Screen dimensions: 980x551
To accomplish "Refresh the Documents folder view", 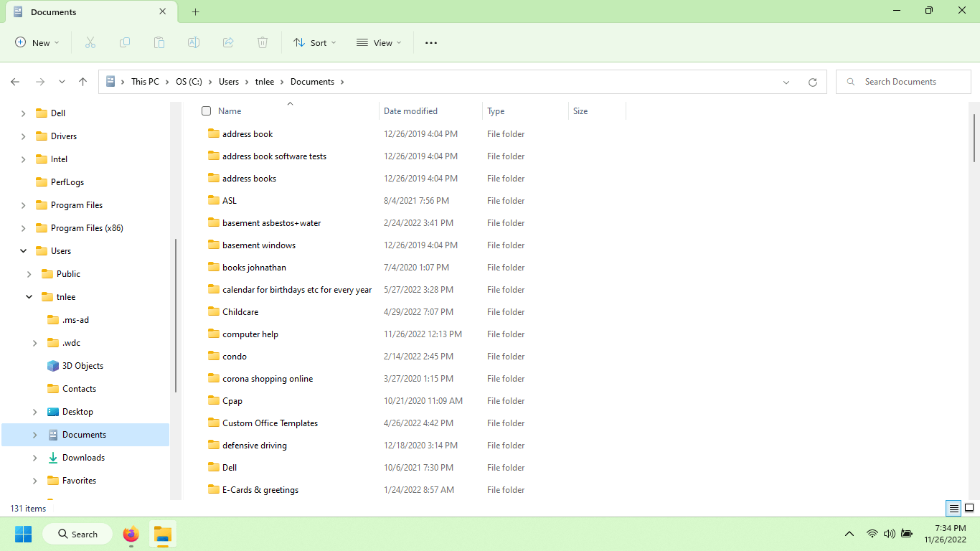I will (813, 82).
